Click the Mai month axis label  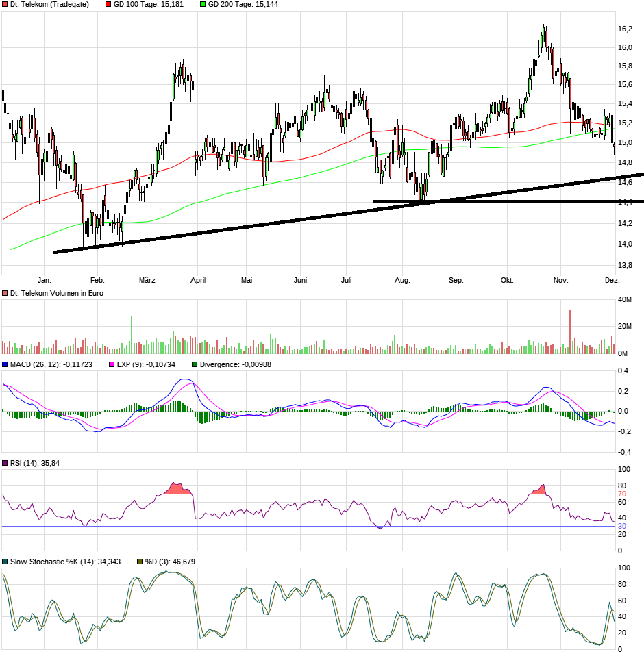pyautogui.click(x=247, y=280)
